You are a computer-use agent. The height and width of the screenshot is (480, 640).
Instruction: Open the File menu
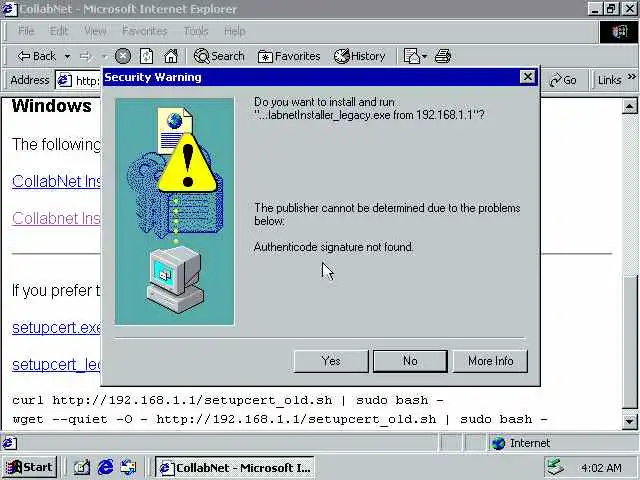click(26, 31)
